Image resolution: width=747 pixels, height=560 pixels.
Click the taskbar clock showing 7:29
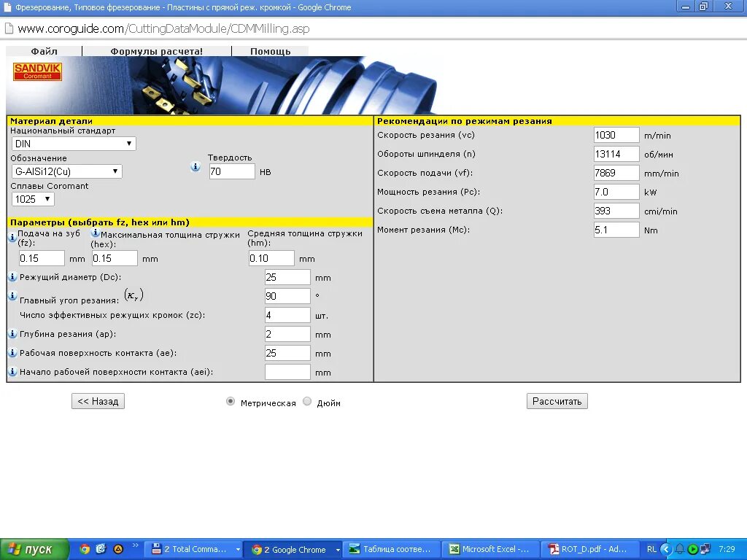pos(727,549)
